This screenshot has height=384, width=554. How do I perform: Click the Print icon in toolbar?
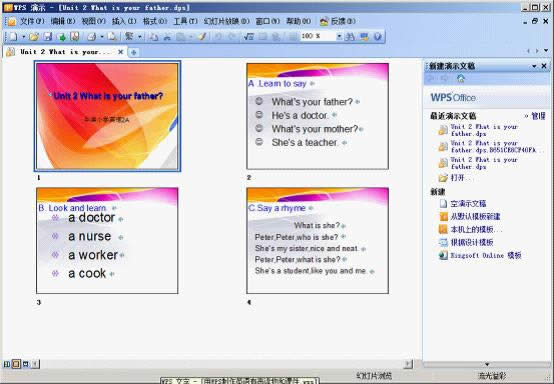[92, 36]
